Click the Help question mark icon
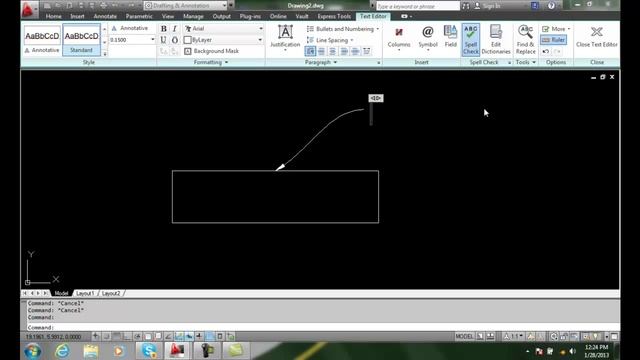 tap(551, 6)
